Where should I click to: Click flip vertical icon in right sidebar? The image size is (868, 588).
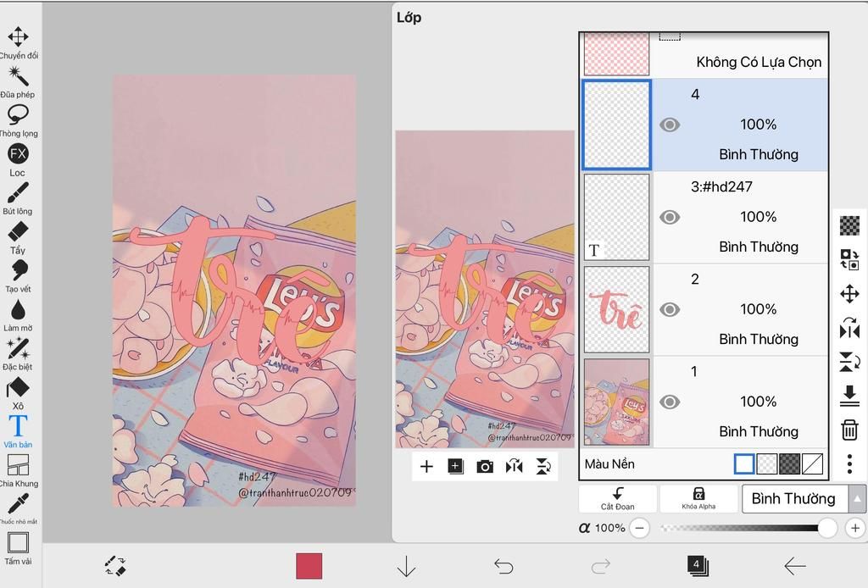click(849, 362)
